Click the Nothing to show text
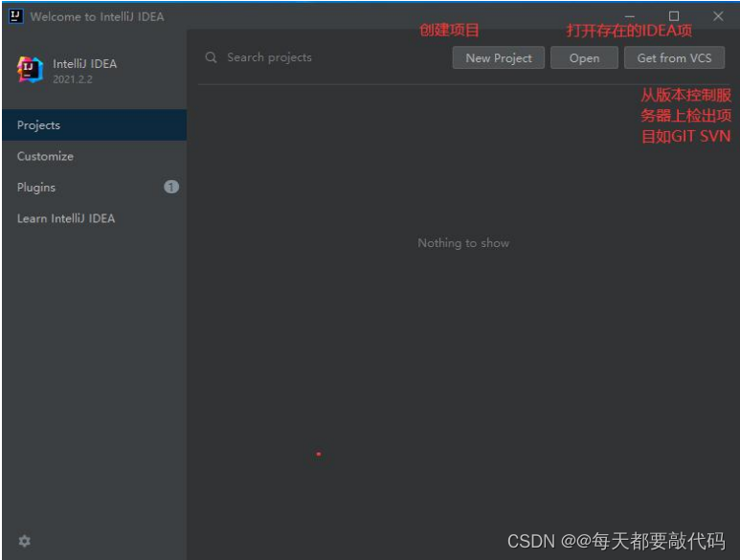Viewport: 740px width, 560px height. point(463,243)
